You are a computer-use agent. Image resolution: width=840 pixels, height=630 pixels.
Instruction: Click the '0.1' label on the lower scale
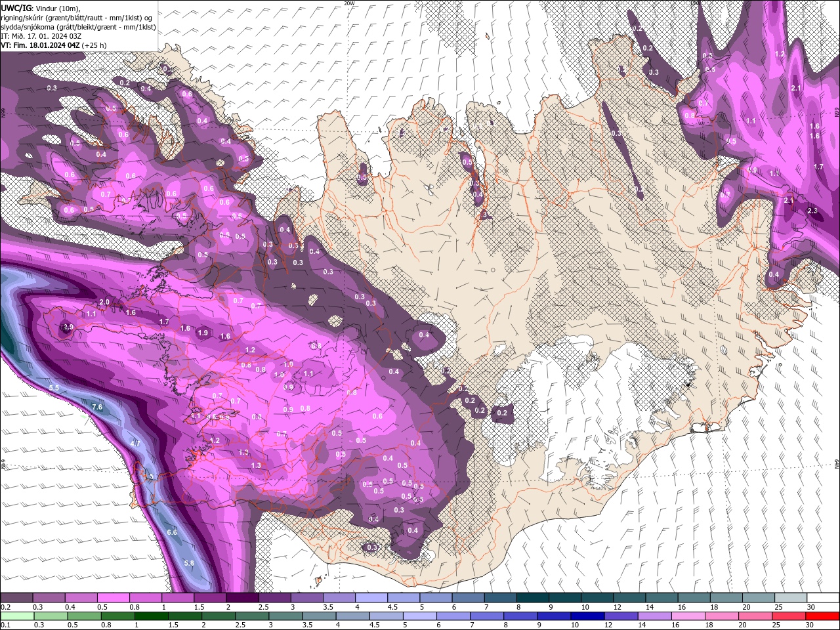(5, 625)
